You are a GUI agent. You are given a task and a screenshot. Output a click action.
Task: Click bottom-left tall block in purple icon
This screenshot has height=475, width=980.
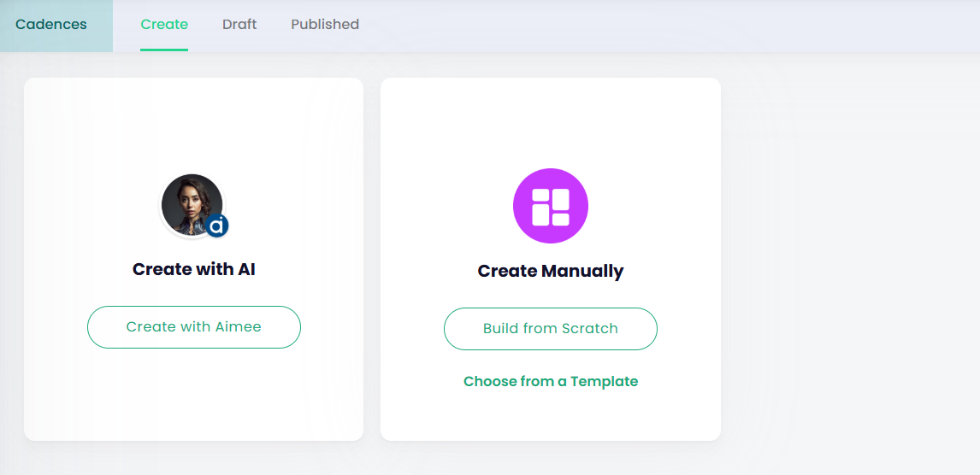tap(541, 214)
